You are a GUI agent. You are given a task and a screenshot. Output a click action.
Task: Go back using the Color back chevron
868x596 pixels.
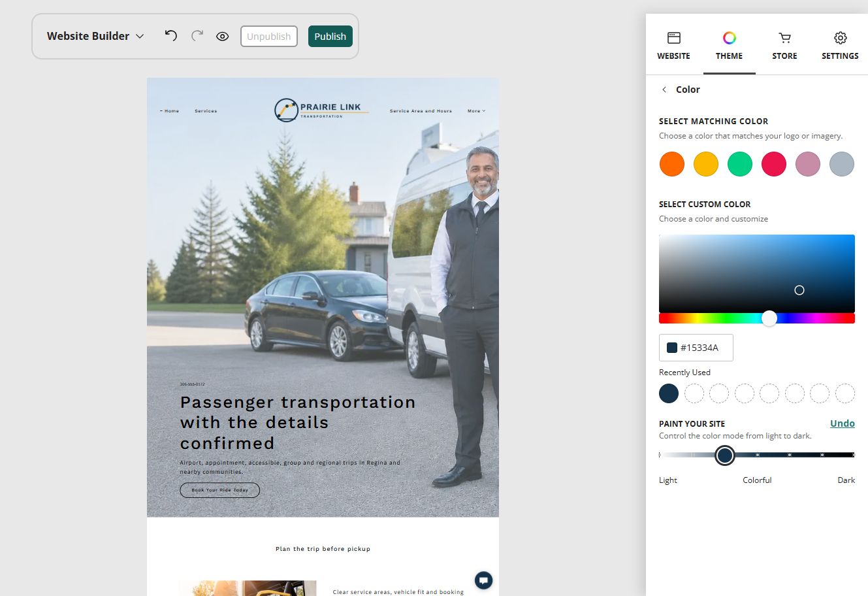pos(664,90)
